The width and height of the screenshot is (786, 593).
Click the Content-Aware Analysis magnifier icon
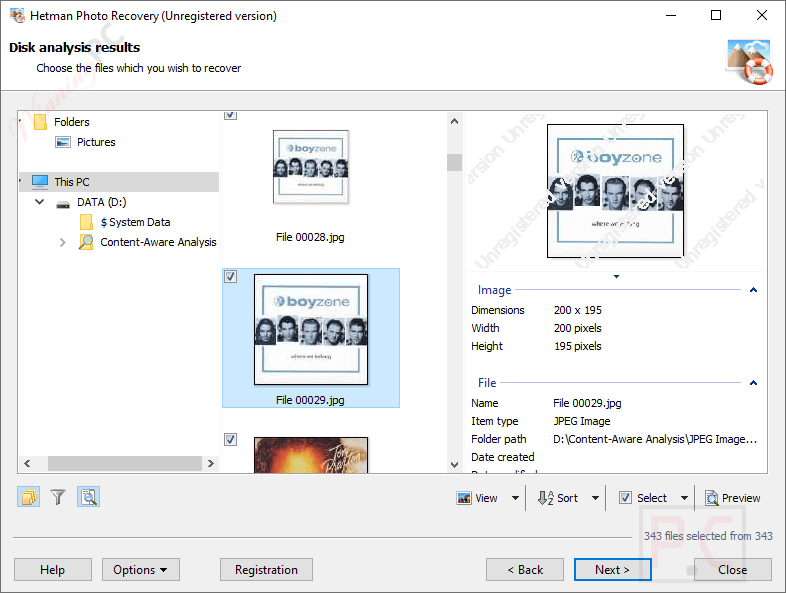(x=86, y=242)
